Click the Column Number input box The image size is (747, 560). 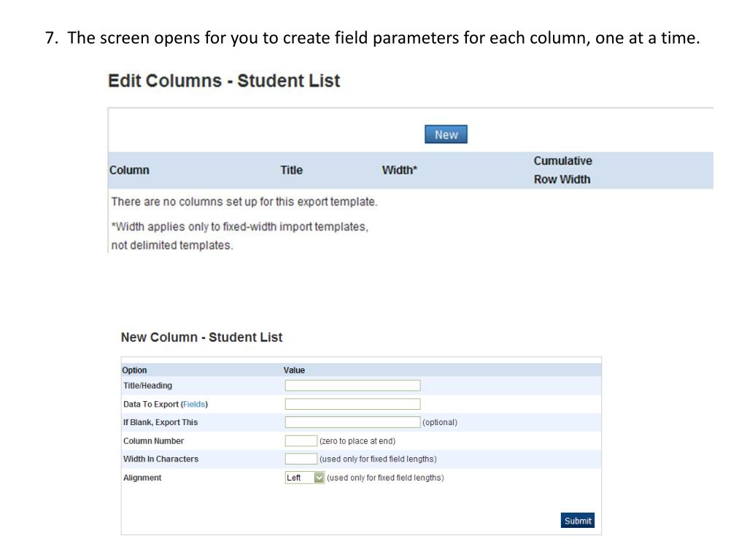coord(301,440)
